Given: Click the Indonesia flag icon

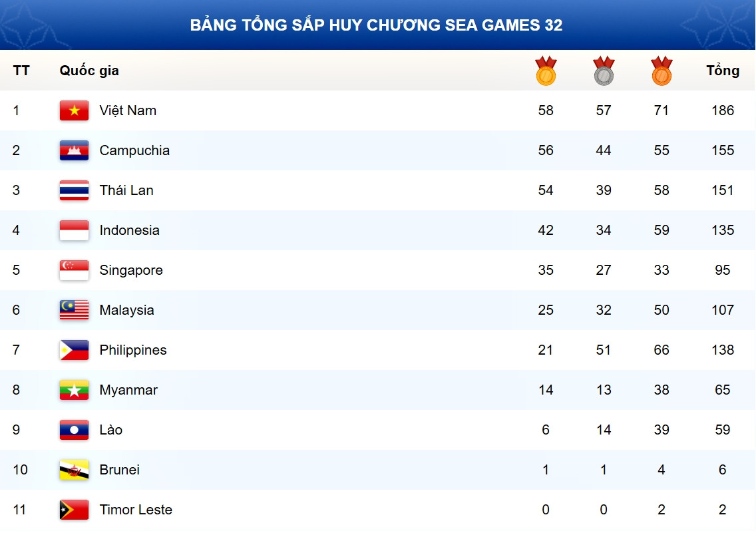Looking at the screenshot, I should point(74,230).
